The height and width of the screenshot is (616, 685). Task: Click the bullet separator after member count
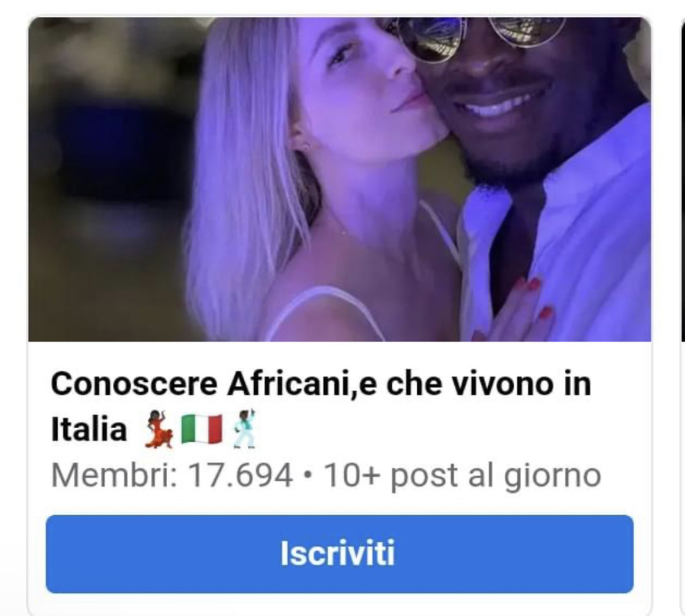coord(309,475)
